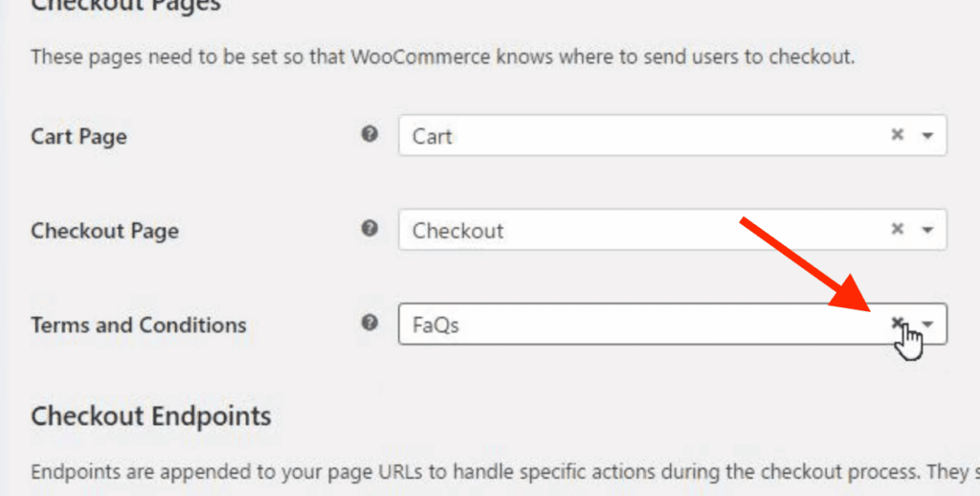980x496 pixels.
Task: Clear the Checkout page selection
Action: coord(898,230)
